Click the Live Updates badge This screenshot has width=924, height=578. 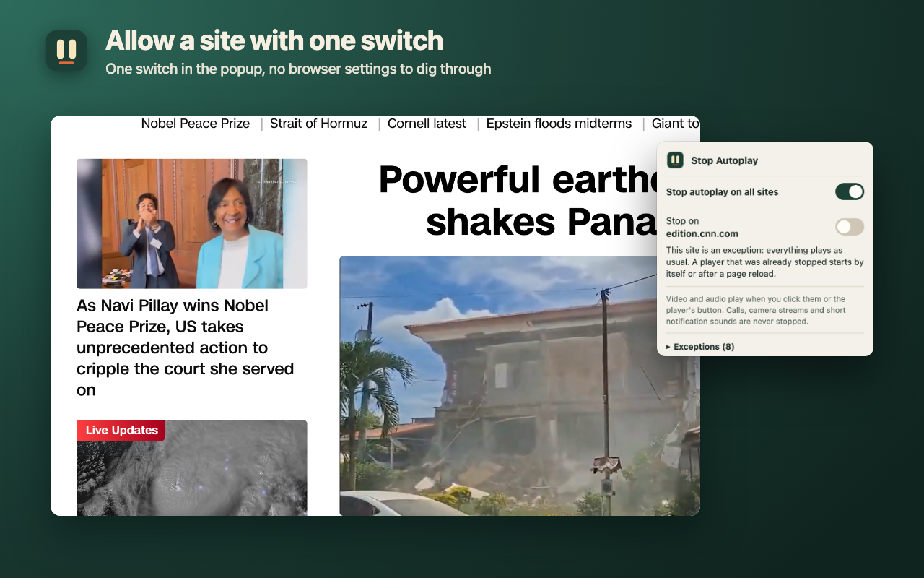tap(121, 431)
